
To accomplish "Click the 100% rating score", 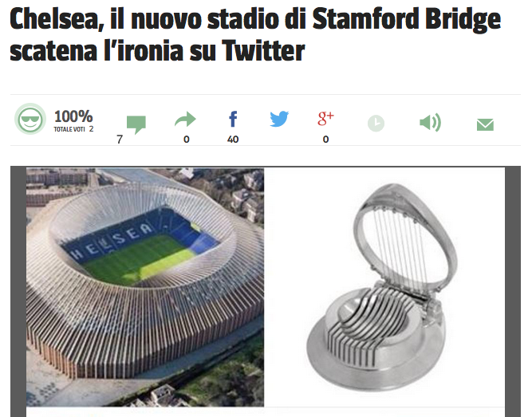I will pyautogui.click(x=73, y=116).
